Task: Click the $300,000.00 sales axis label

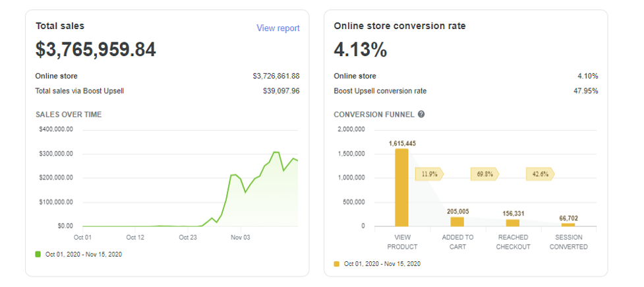Action: tap(56, 154)
